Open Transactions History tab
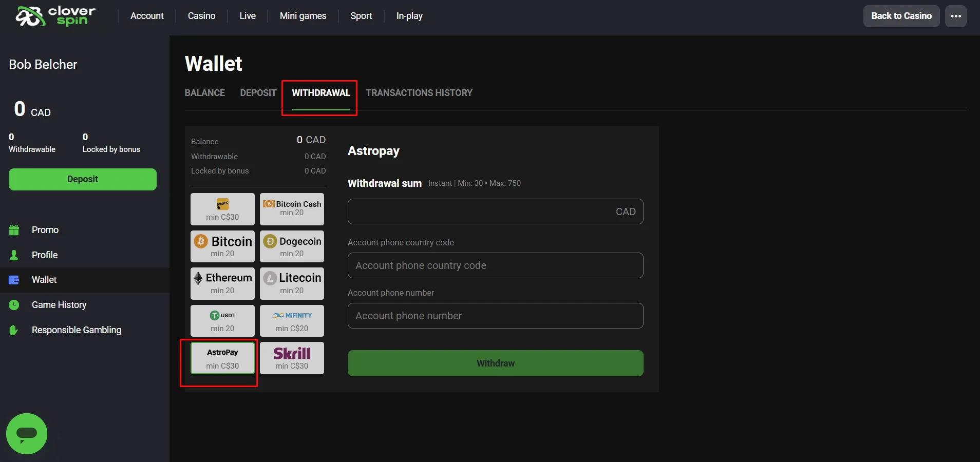Image resolution: width=980 pixels, height=462 pixels. tap(419, 93)
